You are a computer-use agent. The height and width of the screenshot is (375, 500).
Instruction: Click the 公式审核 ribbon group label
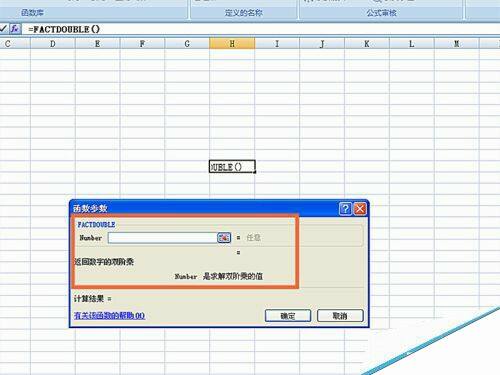(381, 13)
